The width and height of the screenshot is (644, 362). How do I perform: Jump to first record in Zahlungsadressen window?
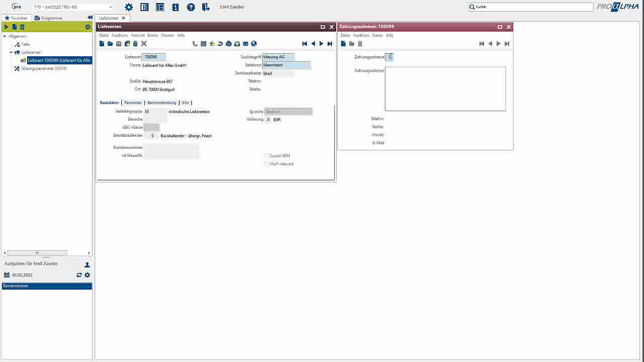[481, 44]
